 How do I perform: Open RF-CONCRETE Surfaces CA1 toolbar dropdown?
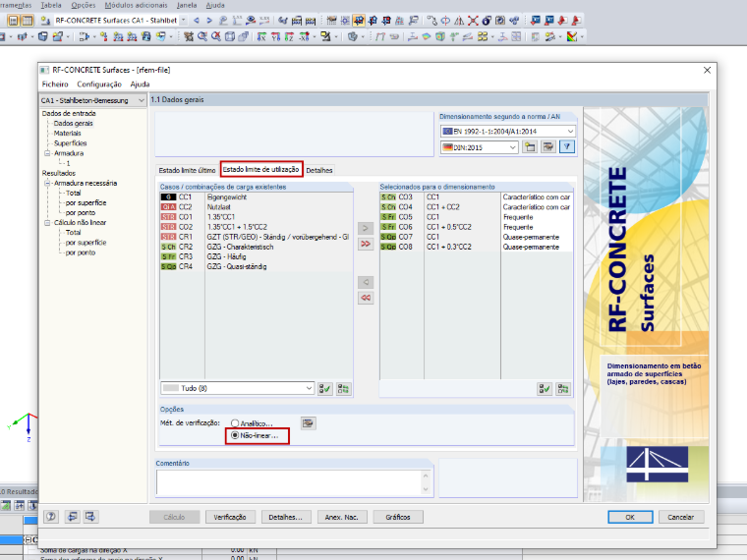[x=183, y=21]
